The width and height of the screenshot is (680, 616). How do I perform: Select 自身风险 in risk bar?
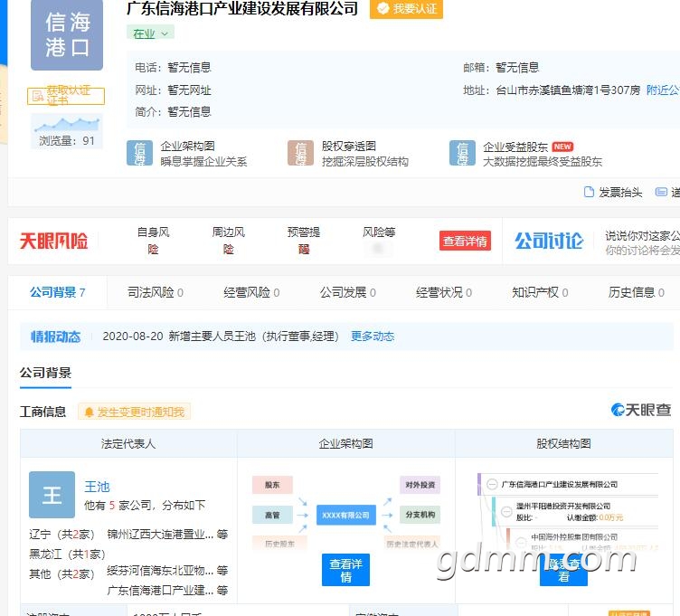(x=153, y=241)
